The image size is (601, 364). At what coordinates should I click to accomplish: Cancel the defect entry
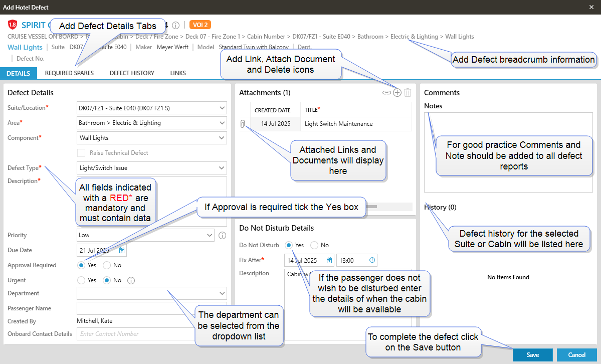(577, 355)
